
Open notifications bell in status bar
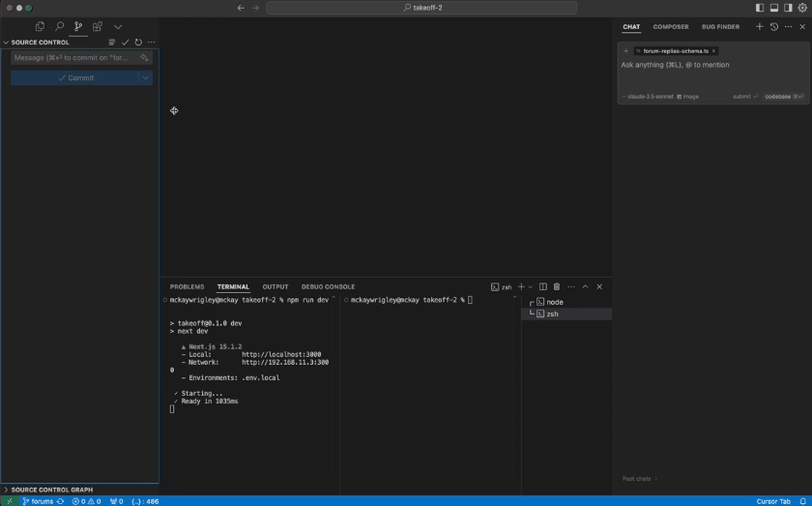click(x=803, y=501)
